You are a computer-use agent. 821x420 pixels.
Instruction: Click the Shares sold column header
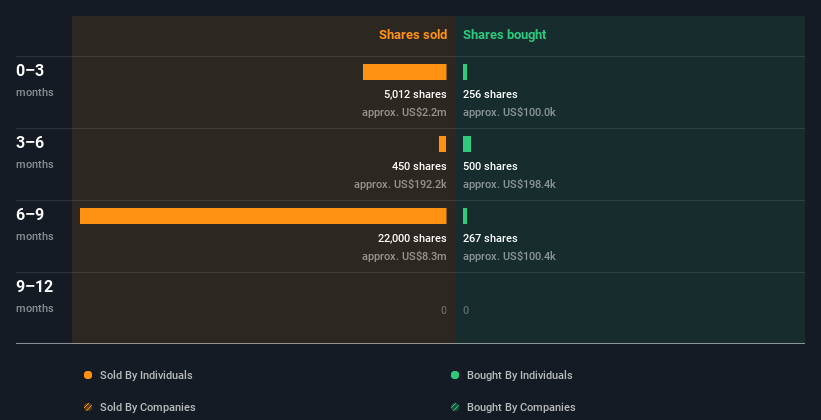click(413, 35)
